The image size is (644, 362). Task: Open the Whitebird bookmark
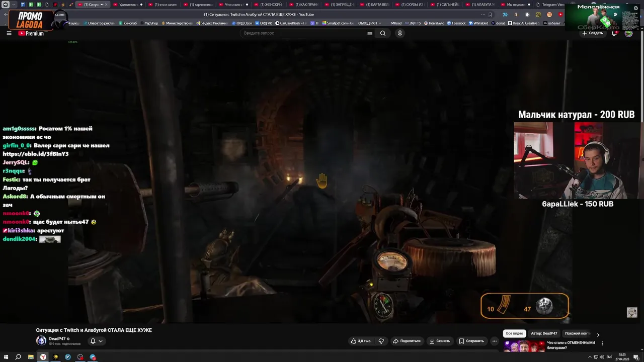[478, 23]
